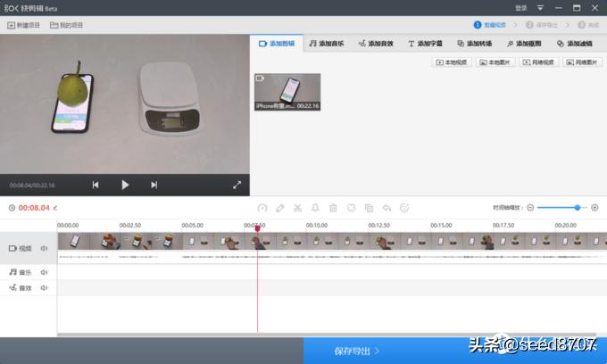Switch to the 添加抠图 tab
The image size is (607, 364).
pyautogui.click(x=524, y=44)
